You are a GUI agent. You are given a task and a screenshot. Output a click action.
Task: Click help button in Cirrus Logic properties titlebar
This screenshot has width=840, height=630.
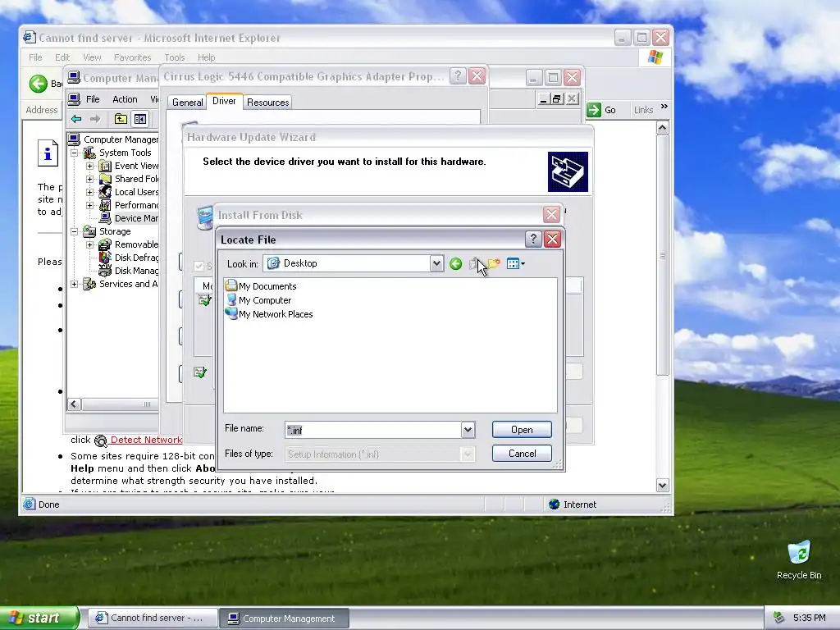pyautogui.click(x=458, y=76)
